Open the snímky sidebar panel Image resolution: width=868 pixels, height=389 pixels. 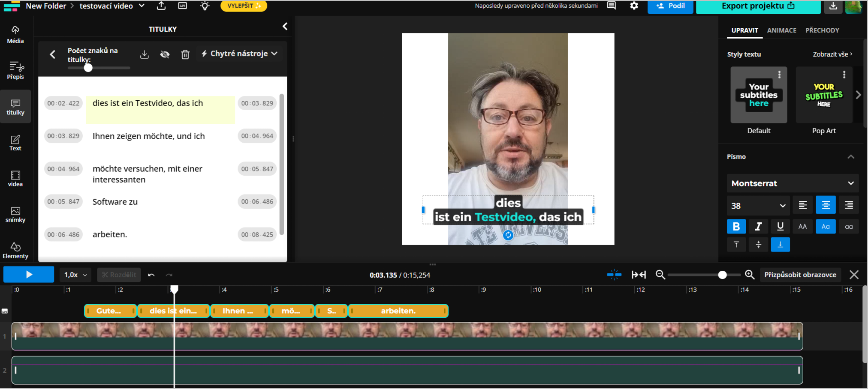point(15,215)
